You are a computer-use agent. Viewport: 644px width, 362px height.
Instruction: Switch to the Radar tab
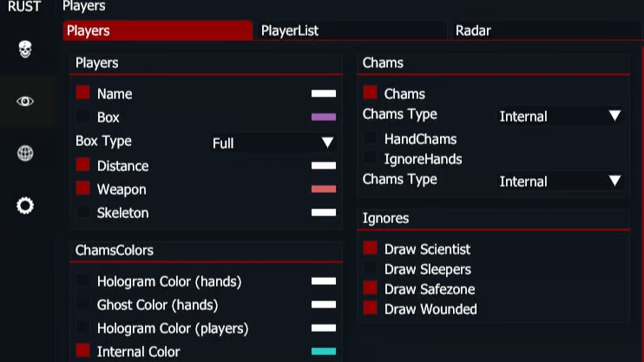(473, 30)
